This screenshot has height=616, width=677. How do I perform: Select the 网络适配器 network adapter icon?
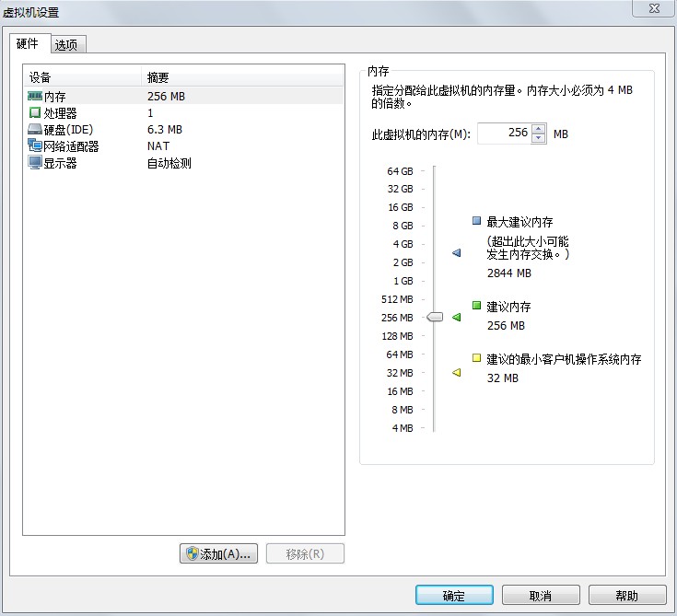click(35, 145)
